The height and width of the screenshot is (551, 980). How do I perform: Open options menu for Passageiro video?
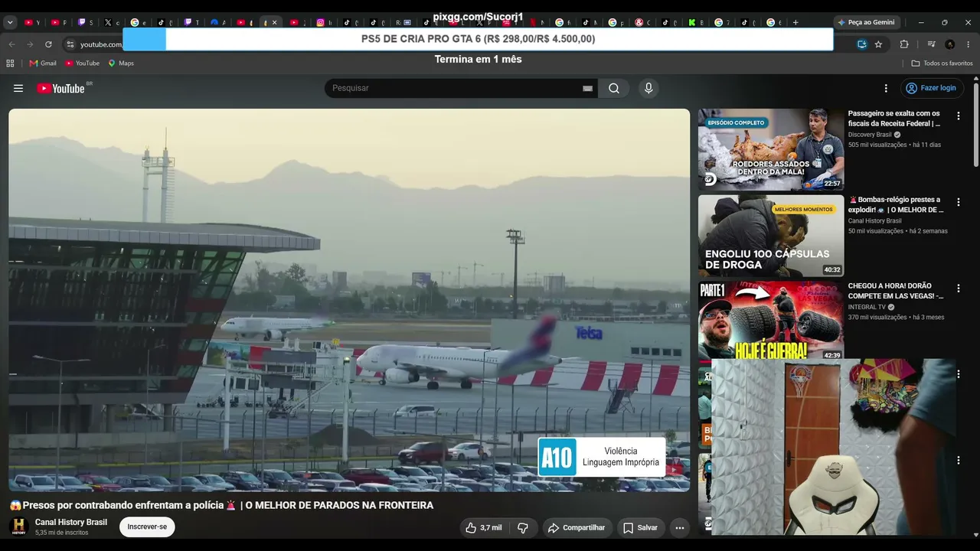(958, 116)
